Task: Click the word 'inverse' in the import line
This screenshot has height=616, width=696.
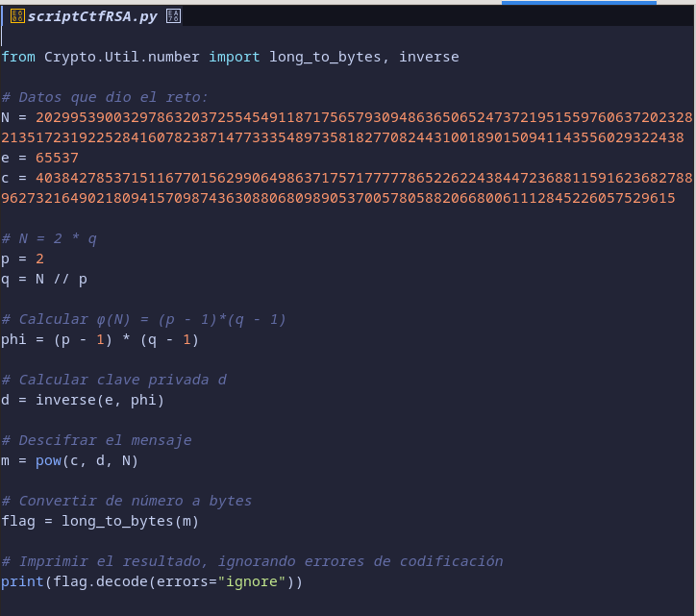Action: tap(429, 57)
